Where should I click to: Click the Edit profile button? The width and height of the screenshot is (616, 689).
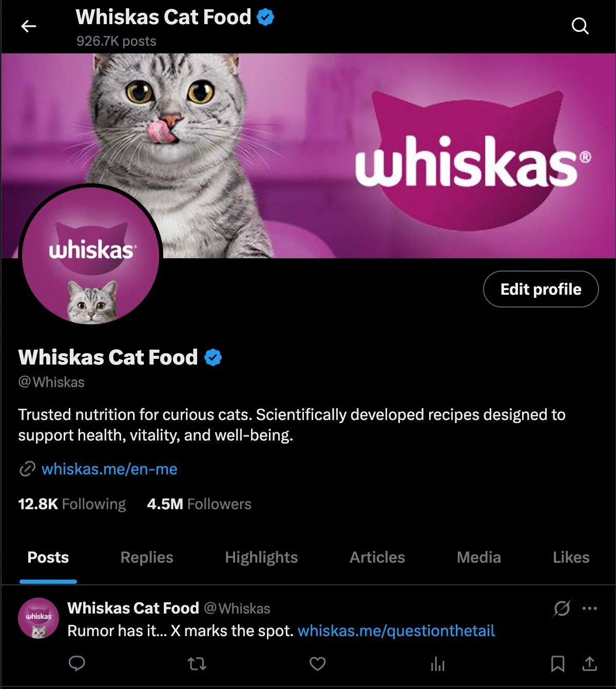coord(541,289)
